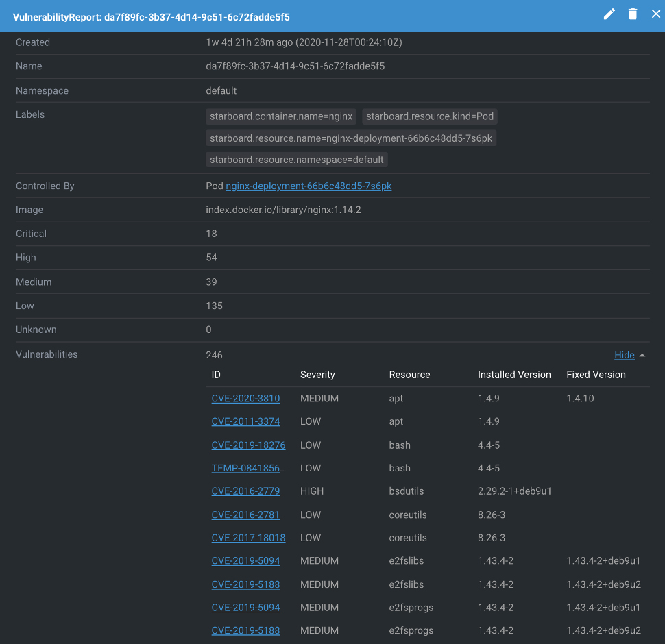Screen dimensions: 665x644
Task: Click the Medium count 39
Action: [211, 282]
